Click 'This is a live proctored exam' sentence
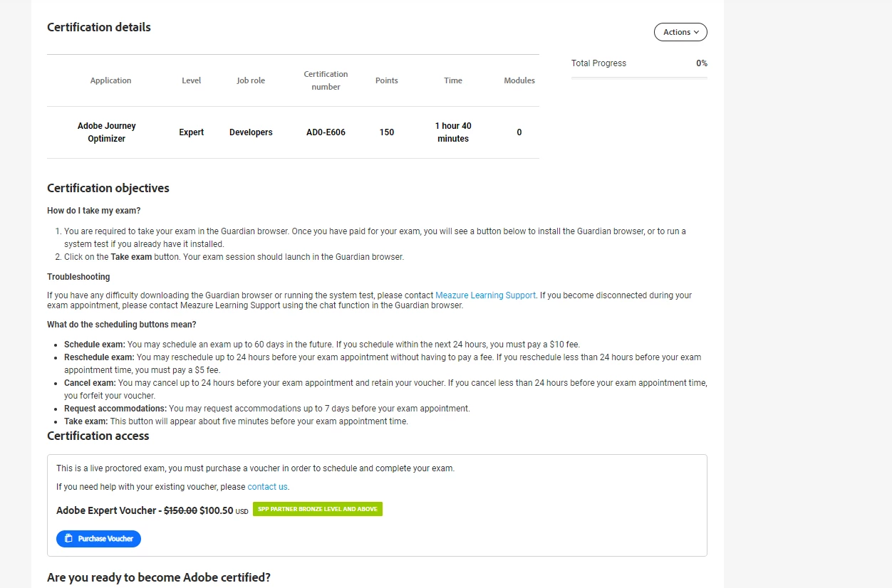The width and height of the screenshot is (892, 588). pos(255,468)
